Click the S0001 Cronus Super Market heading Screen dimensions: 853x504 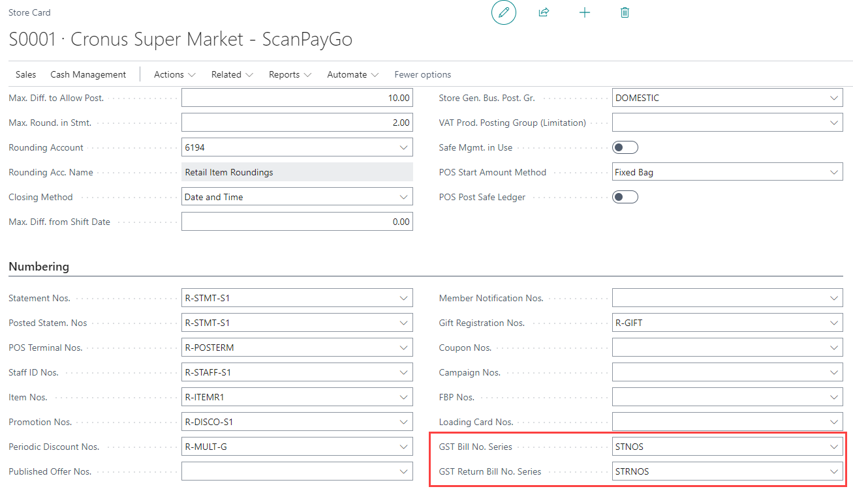click(x=181, y=39)
